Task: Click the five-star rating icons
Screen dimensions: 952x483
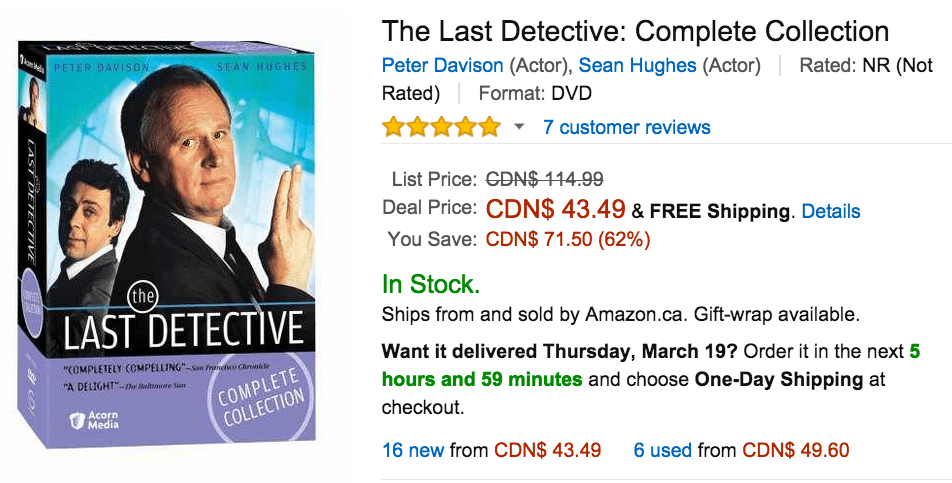Action: tap(440, 127)
